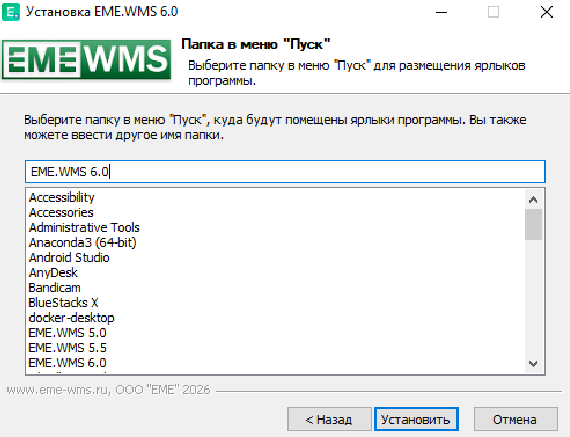Click the folder list scrollbar thumb
This screenshot has height=437, width=570.
coord(533,224)
